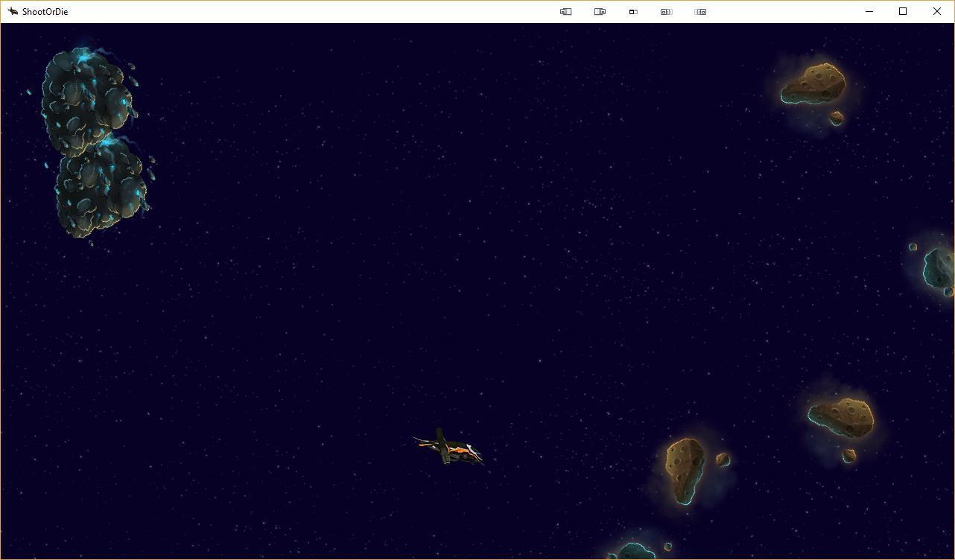The image size is (955, 560).
Task: Click the brown asteroid with cyan rim, lower right
Action: (x=841, y=416)
